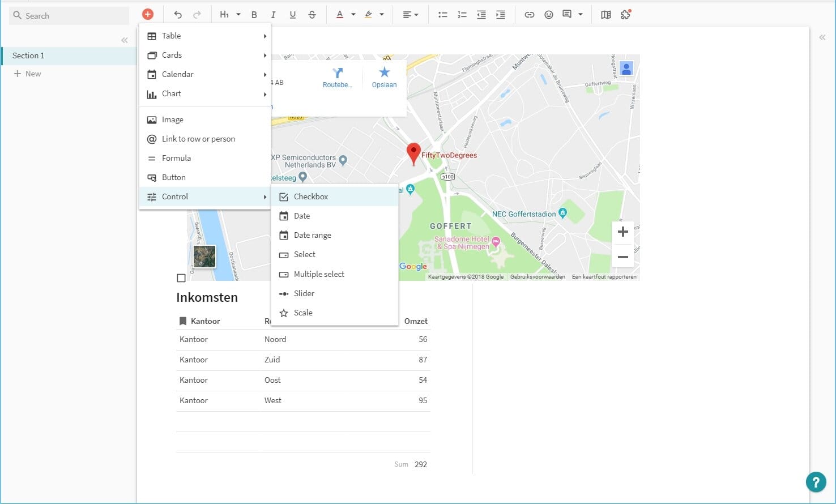Open the comment icon in the toolbar
This screenshot has height=504, width=836.
[x=568, y=15]
